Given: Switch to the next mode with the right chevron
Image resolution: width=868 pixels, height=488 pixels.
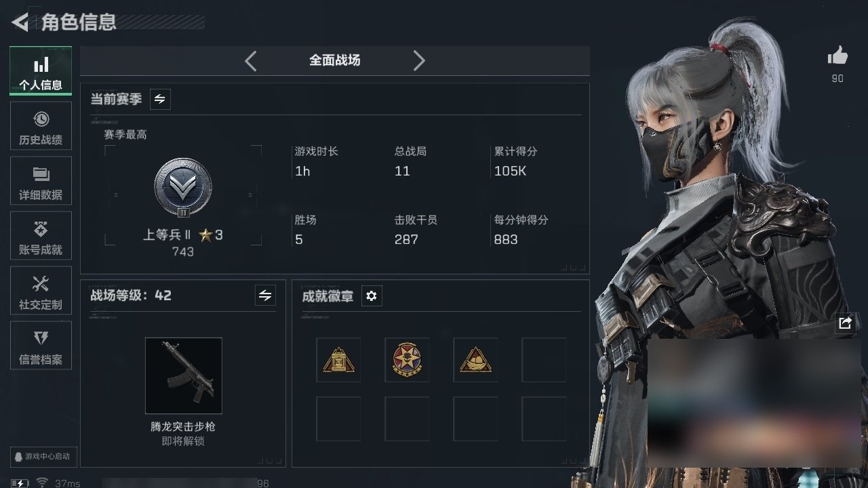Looking at the screenshot, I should 419,61.
